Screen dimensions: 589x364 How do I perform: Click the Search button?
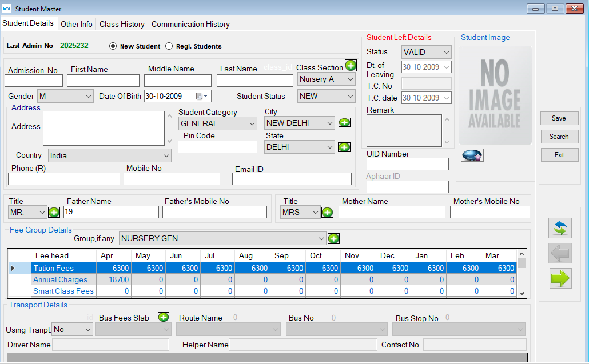[x=559, y=137]
